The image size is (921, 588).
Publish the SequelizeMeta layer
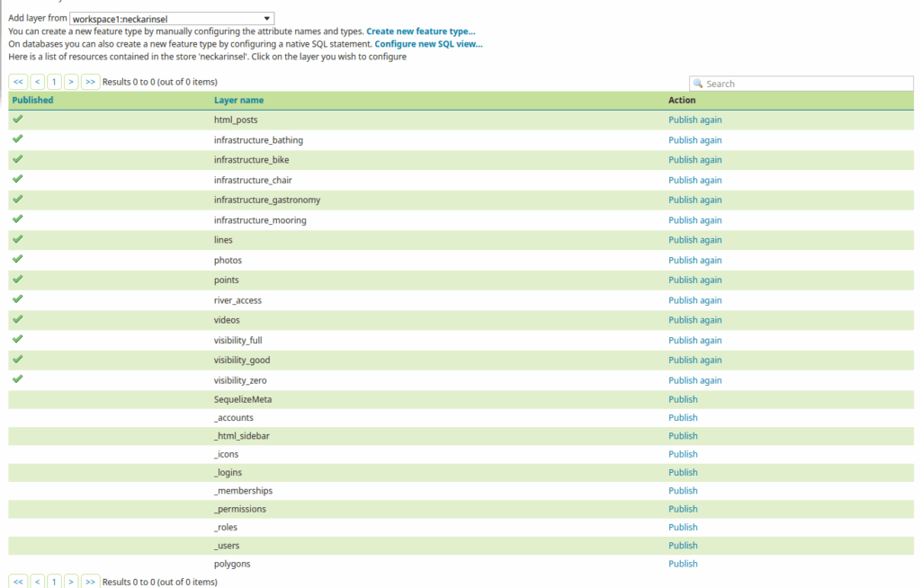click(684, 399)
